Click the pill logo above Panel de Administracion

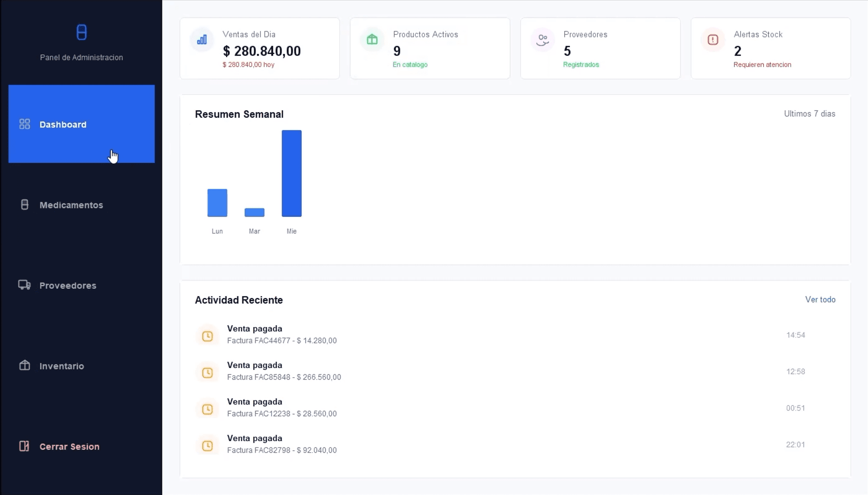point(82,32)
